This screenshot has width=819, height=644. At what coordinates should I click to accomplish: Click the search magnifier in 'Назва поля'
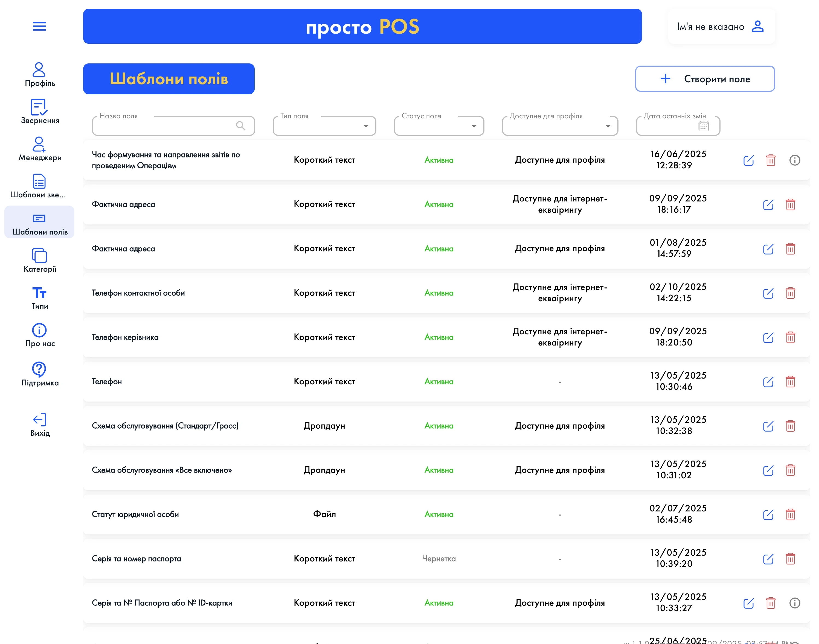point(240,125)
